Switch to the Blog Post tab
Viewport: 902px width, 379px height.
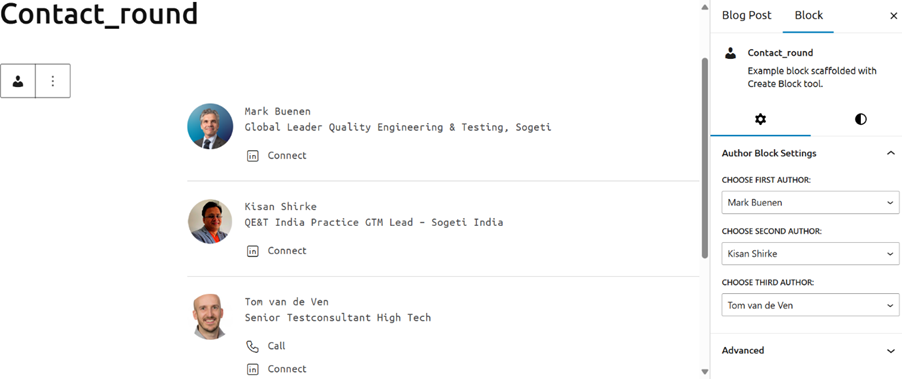click(x=747, y=16)
